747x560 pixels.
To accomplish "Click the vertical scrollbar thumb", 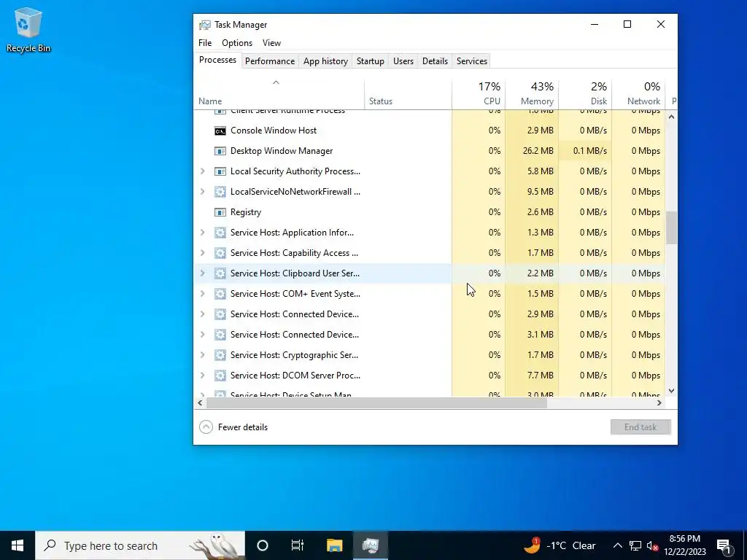I will coord(671,228).
